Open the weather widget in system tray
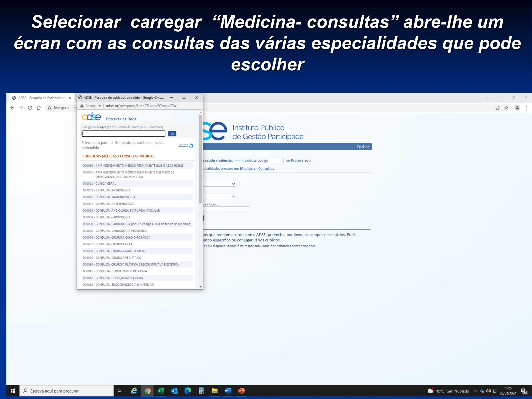 tap(448, 391)
